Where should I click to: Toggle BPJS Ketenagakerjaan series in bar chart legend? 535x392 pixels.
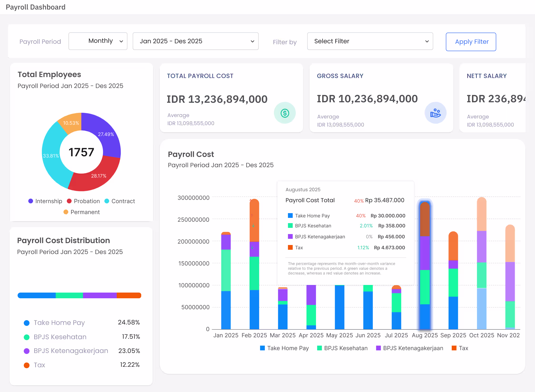(x=409, y=348)
